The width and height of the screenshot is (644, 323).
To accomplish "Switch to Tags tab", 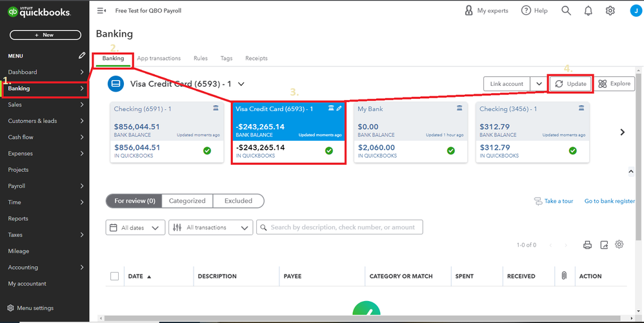I will (226, 58).
